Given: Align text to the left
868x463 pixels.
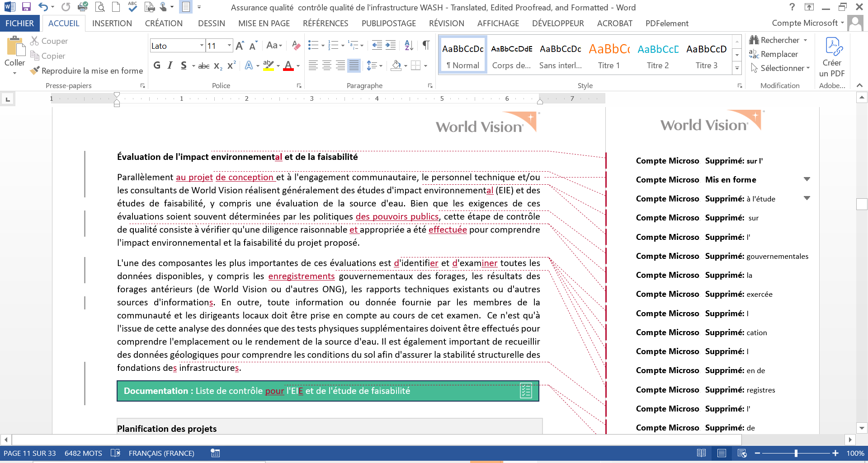Looking at the screenshot, I should (x=313, y=65).
